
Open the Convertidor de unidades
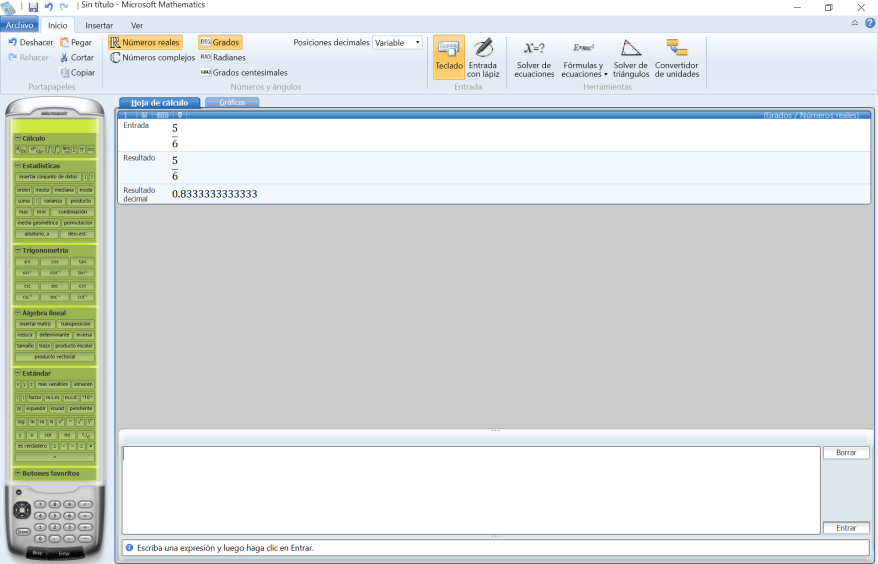677,57
